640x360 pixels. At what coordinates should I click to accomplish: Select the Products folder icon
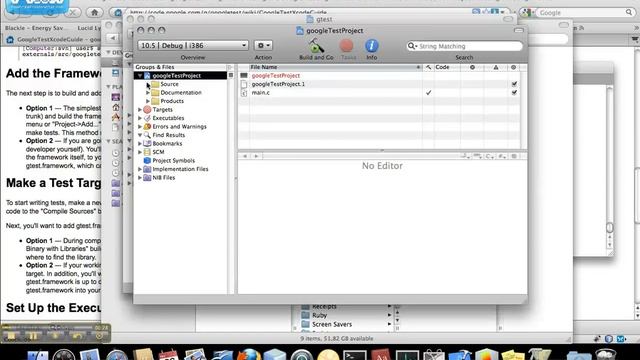pyautogui.click(x=155, y=101)
